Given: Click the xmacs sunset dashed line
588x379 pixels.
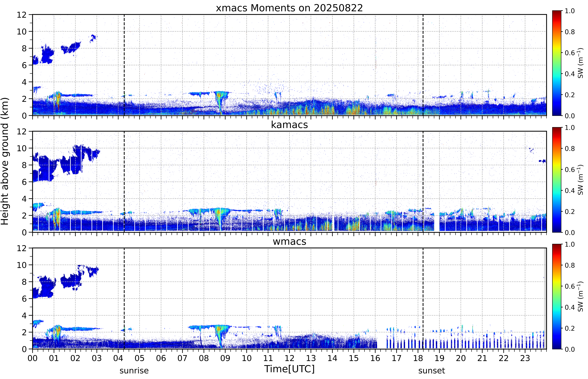Looking at the screenshot, I should [423, 65].
